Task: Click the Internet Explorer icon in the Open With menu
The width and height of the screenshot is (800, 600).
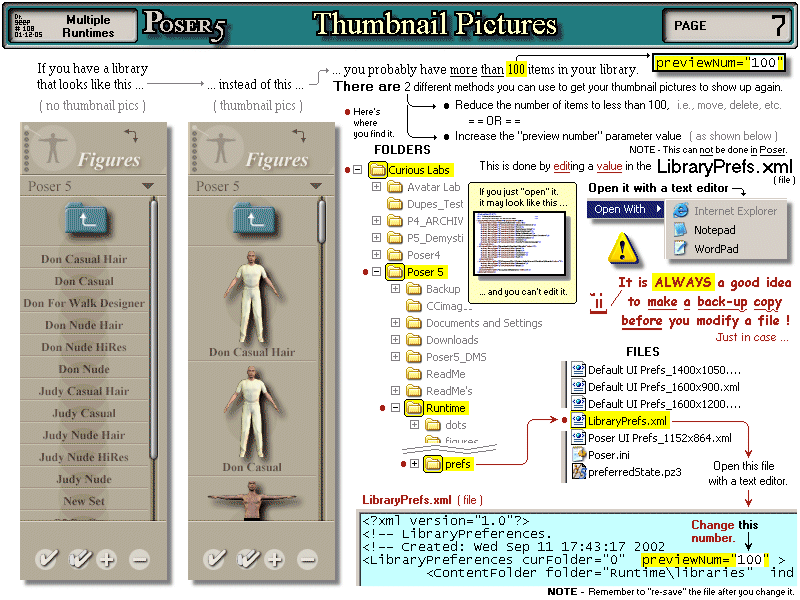Action: coord(681,210)
